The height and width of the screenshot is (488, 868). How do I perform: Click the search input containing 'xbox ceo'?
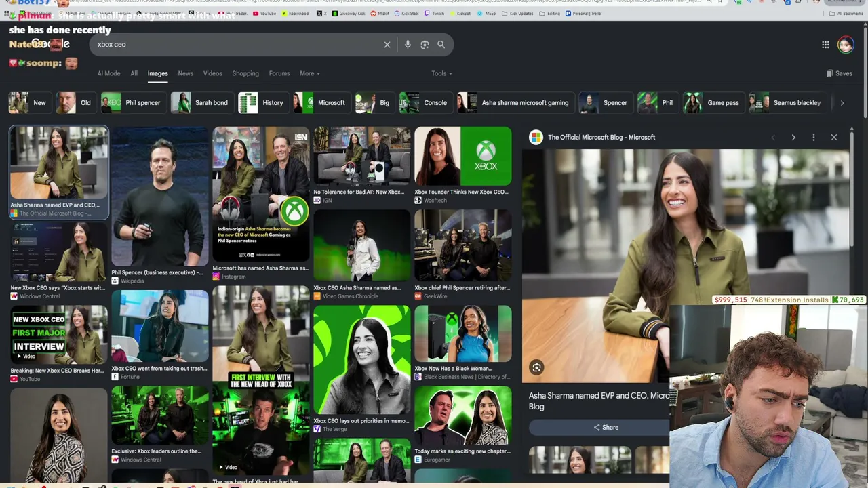[237, 45]
